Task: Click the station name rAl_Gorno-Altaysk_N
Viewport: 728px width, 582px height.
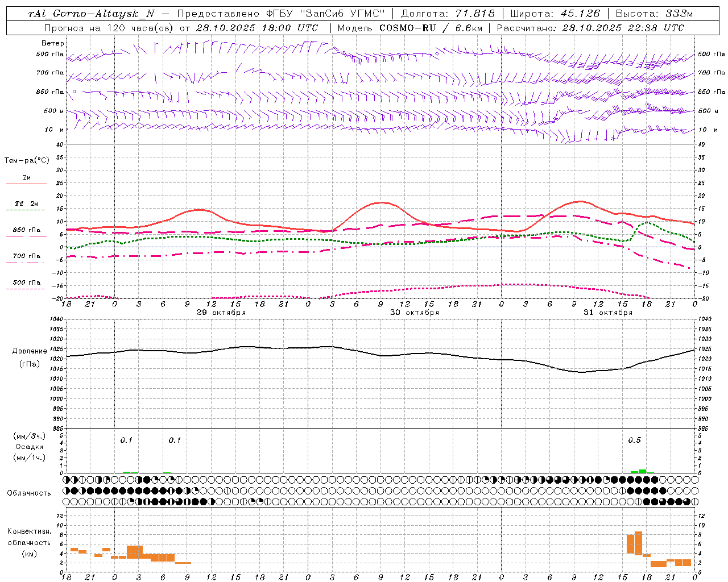Action: (92, 14)
